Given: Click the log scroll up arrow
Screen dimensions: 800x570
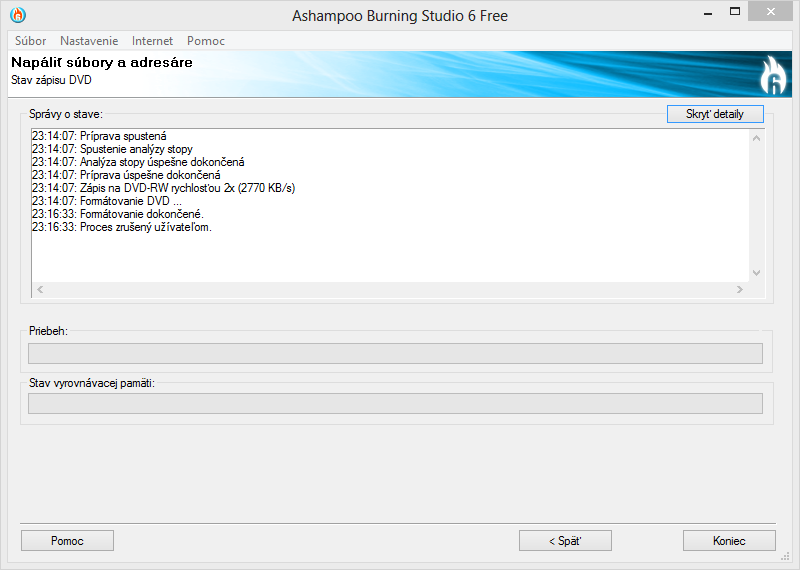Looking at the screenshot, I should [x=757, y=138].
